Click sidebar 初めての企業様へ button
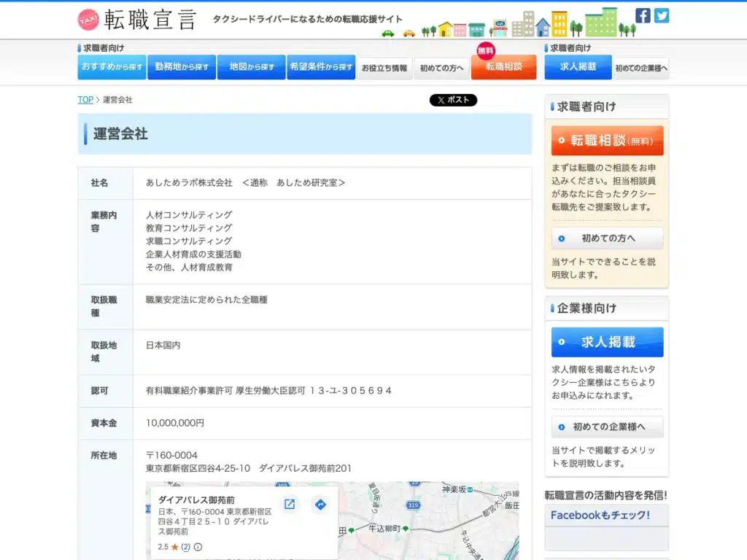The height and width of the screenshot is (560, 747). tap(608, 427)
